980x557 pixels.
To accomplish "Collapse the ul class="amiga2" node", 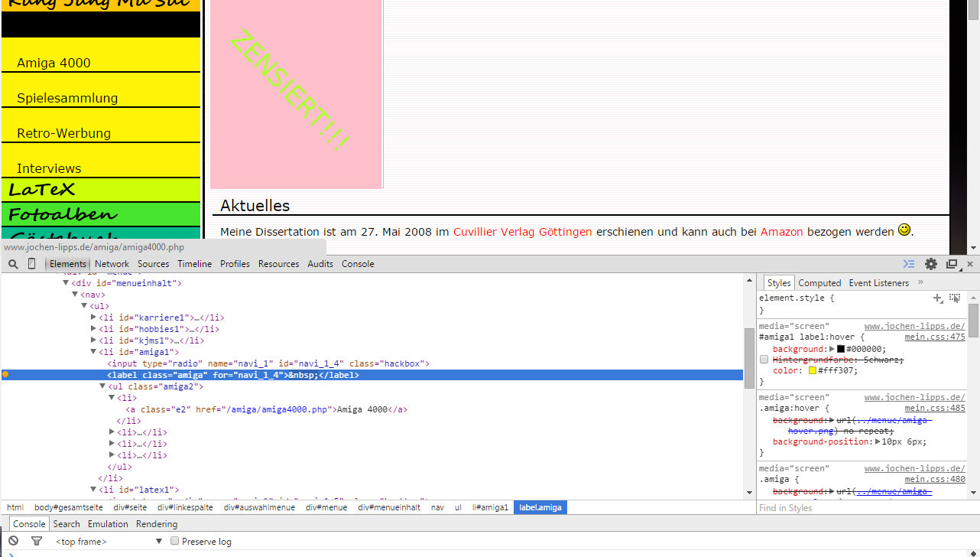I will (102, 386).
